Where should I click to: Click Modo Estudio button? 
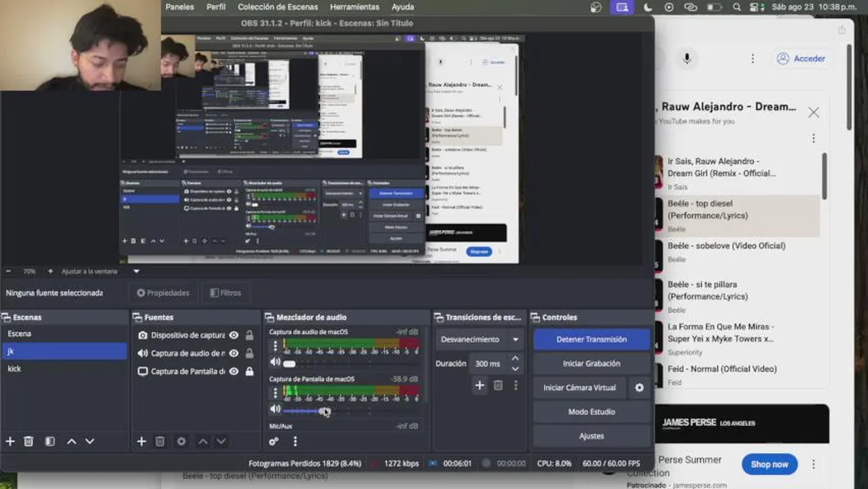[592, 412]
